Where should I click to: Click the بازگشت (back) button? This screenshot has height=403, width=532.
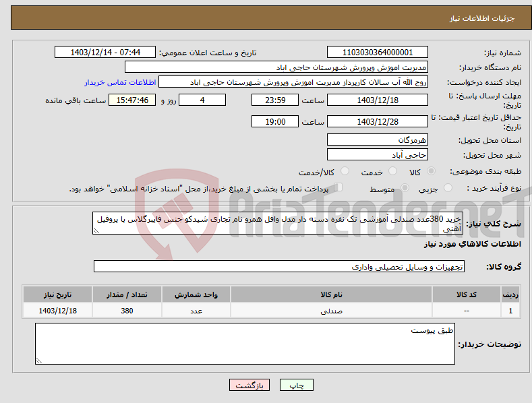point(249,385)
